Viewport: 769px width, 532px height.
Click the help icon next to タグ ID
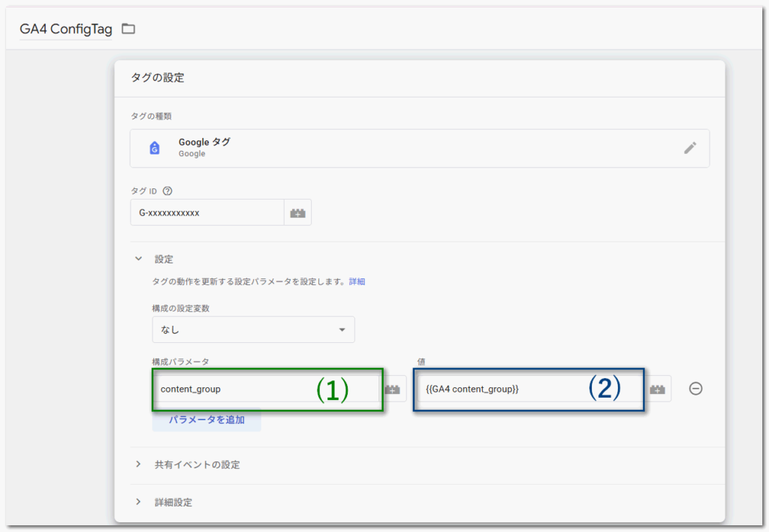click(167, 191)
